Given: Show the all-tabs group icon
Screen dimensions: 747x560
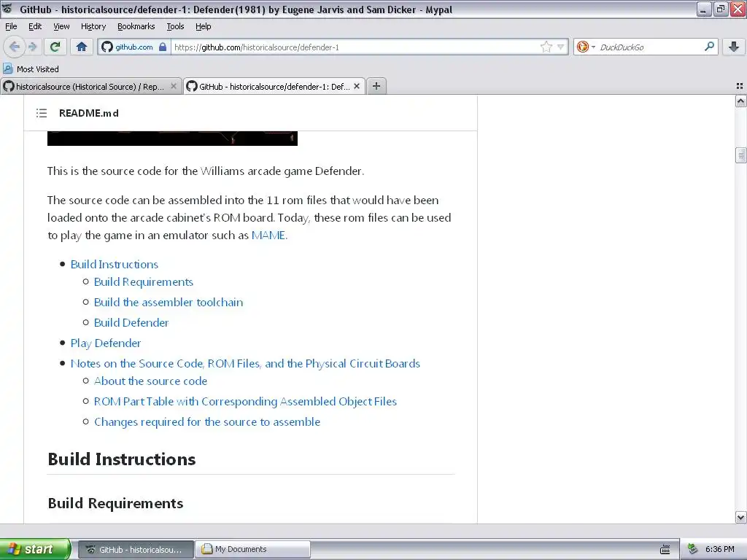Looking at the screenshot, I should pos(740,86).
